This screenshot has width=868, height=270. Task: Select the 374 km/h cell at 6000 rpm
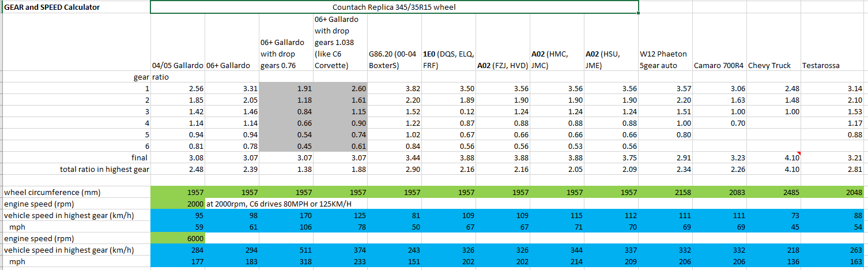point(340,250)
